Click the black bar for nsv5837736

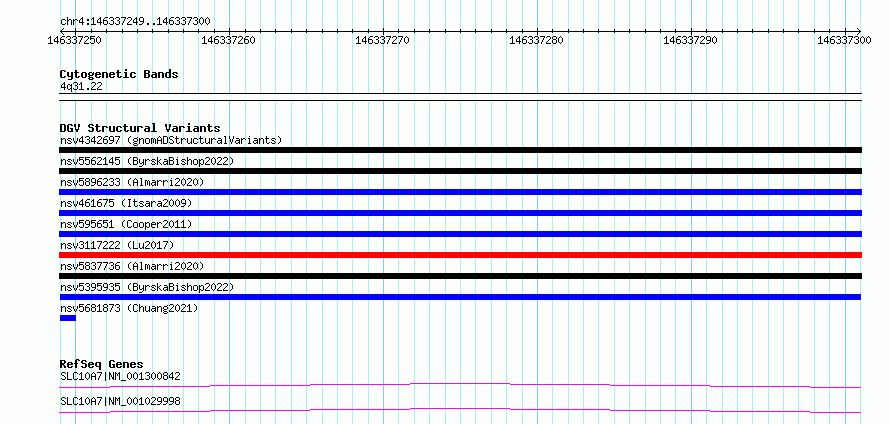460,276
